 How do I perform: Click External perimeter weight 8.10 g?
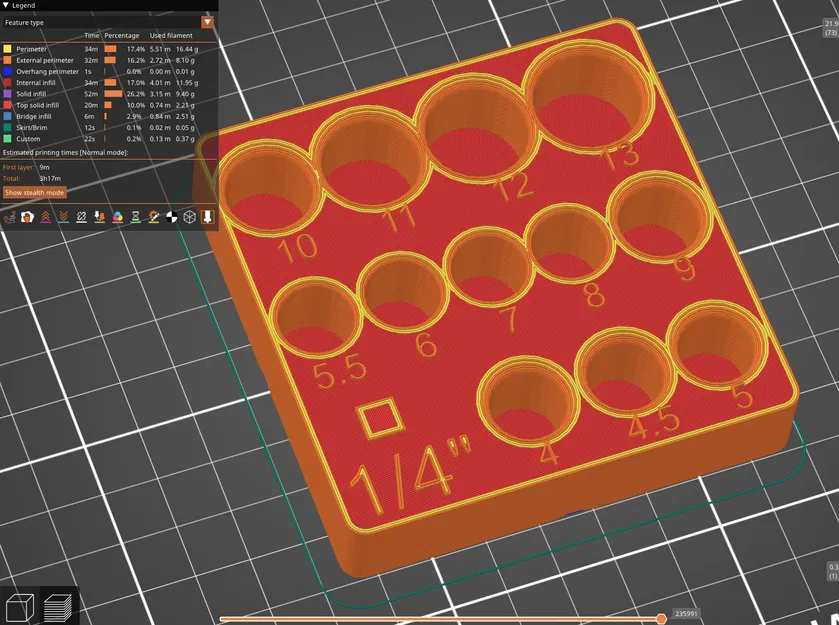(185, 60)
